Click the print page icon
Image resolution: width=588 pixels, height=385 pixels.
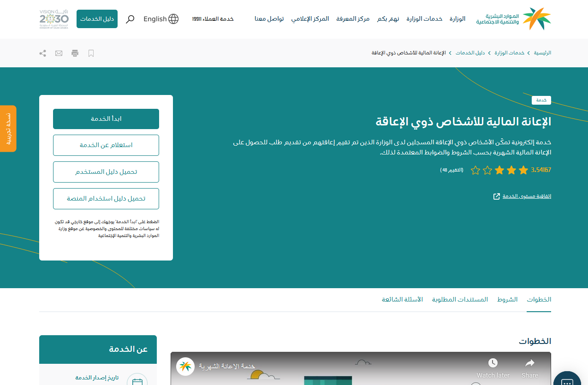(x=75, y=53)
